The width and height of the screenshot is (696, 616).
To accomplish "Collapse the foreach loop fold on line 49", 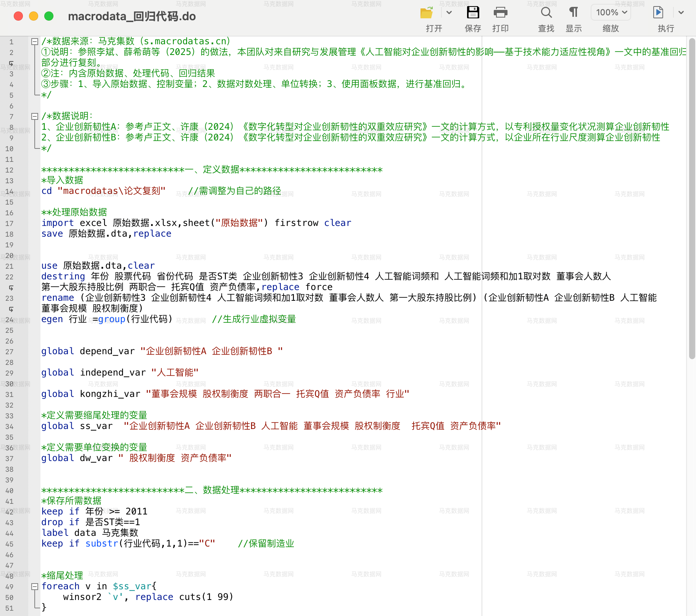I will (35, 587).
